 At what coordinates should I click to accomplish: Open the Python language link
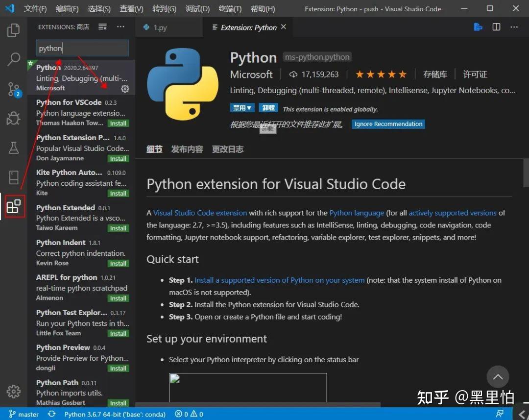(357, 213)
